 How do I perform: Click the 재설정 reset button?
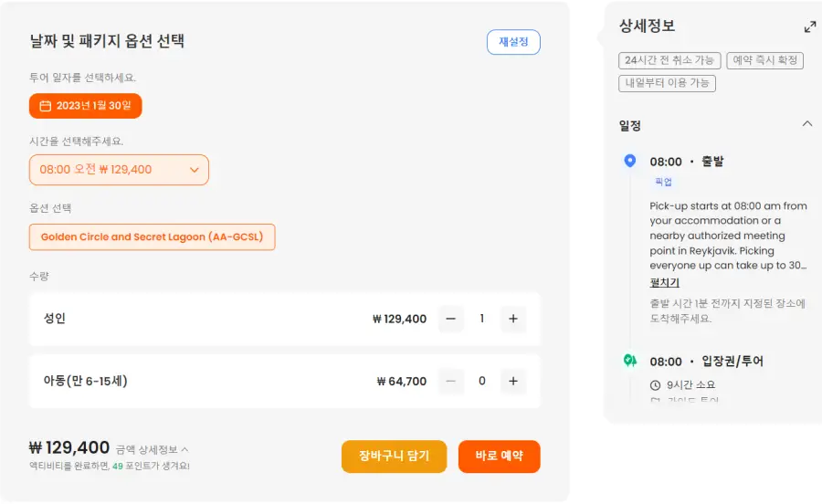coord(513,42)
